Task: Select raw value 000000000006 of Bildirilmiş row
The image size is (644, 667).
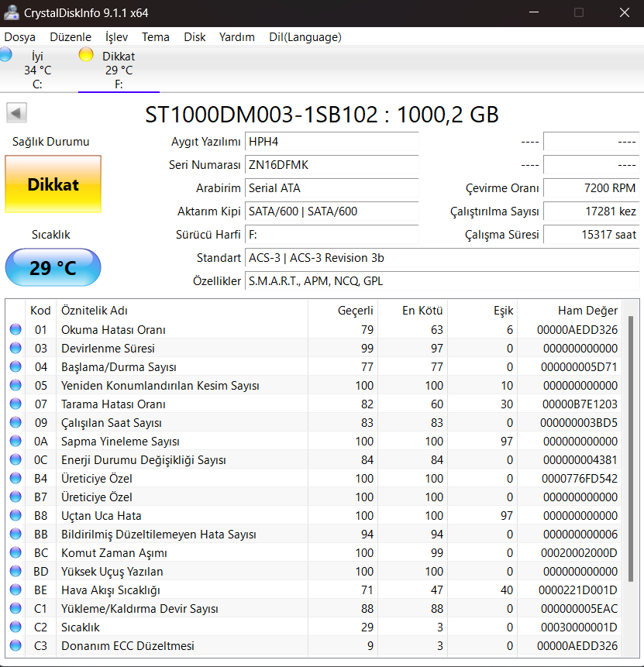Action: (x=580, y=535)
